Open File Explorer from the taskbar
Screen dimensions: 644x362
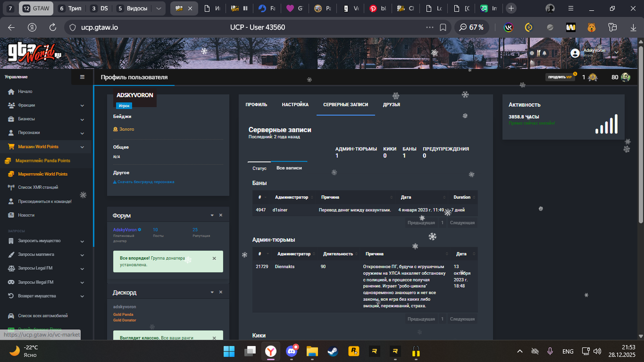pyautogui.click(x=312, y=351)
